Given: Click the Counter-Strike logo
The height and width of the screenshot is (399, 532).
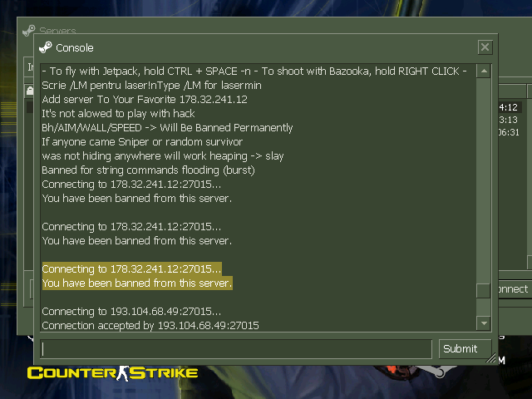Looking at the screenshot, I should pyautogui.click(x=113, y=373).
